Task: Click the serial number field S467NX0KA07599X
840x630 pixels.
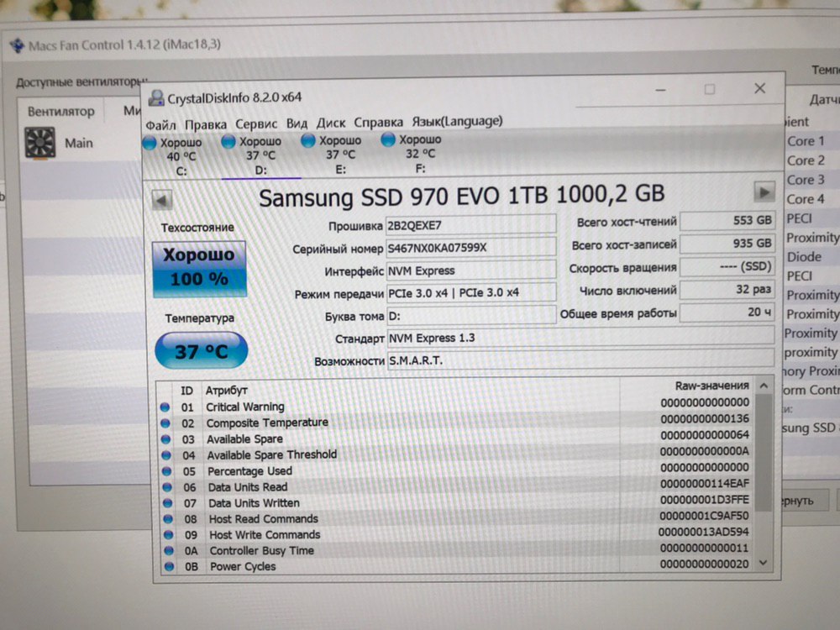Action: tap(471, 248)
